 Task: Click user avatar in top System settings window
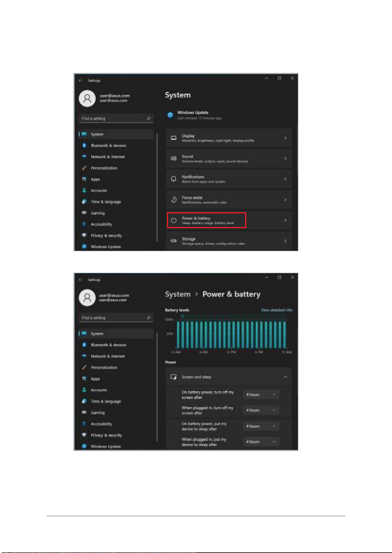87,98
